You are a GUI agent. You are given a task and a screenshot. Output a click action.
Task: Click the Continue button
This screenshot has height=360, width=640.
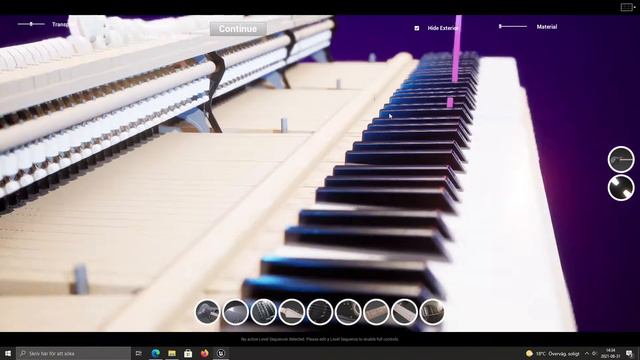point(238,29)
